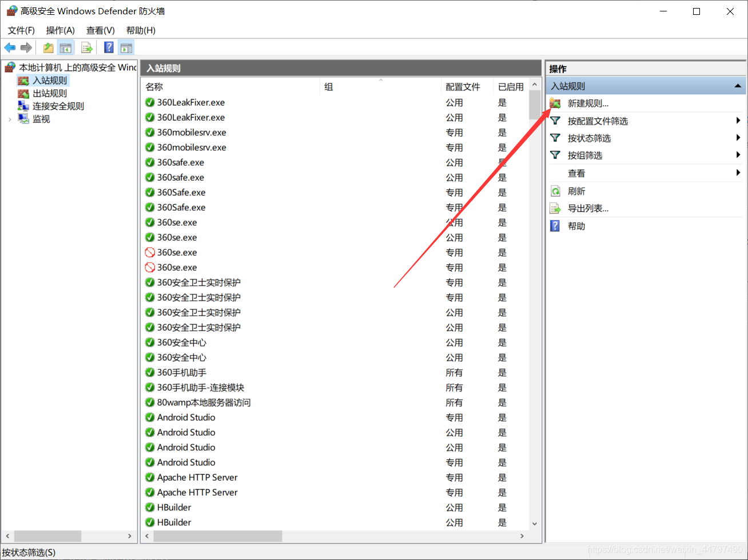Minimize the firewall window
Screen dimensions: 748x560
click(663, 11)
